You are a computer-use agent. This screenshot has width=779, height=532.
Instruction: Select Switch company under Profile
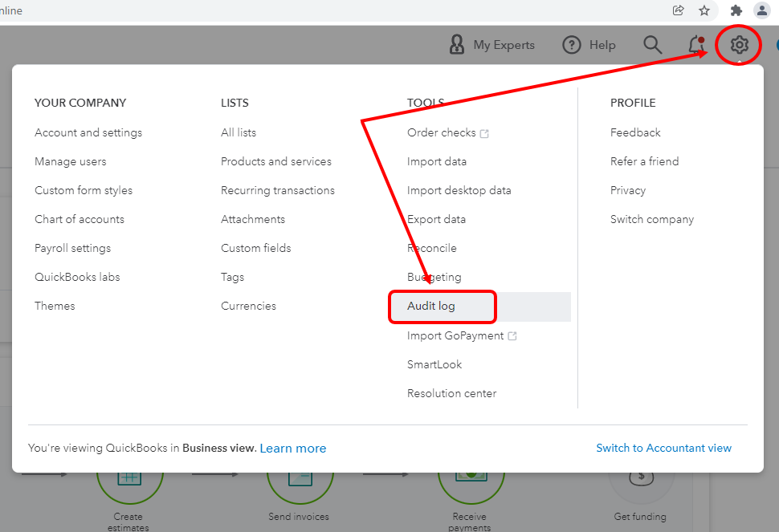click(652, 219)
